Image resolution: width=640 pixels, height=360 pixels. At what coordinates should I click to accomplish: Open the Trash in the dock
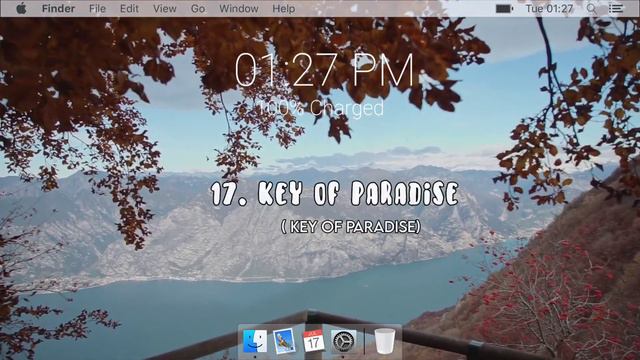[384, 342]
